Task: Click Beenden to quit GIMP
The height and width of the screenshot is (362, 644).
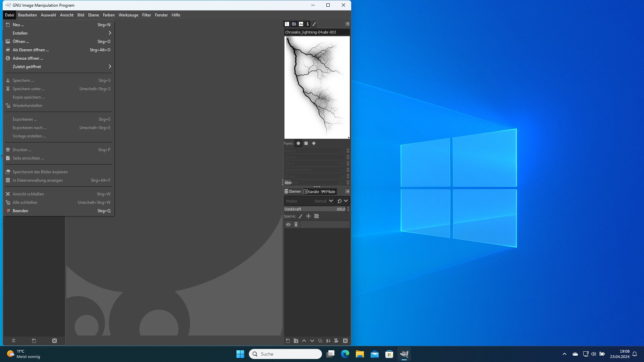Action: 20,211
